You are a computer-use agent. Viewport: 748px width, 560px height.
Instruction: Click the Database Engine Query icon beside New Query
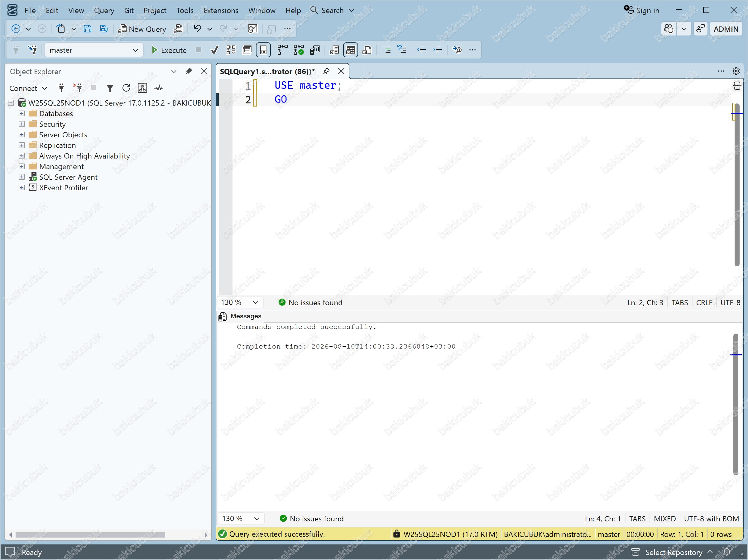tap(178, 29)
